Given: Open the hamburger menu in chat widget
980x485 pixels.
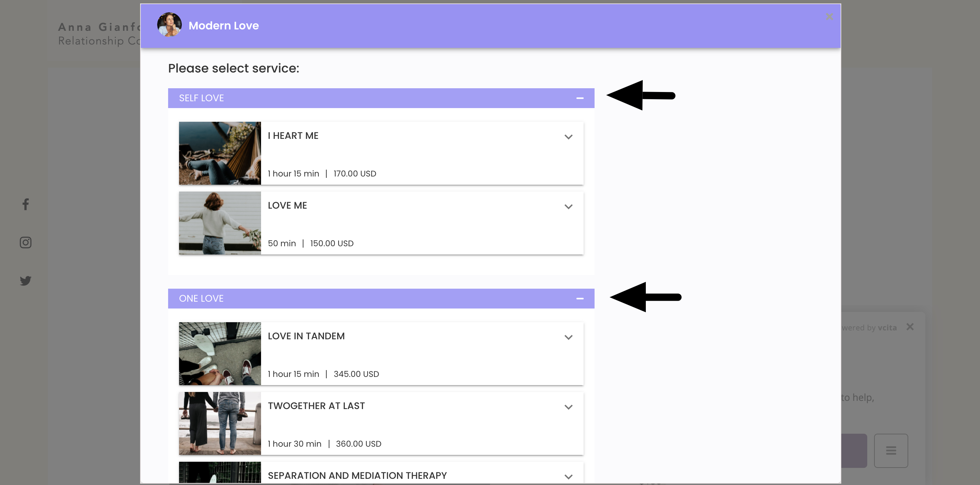Looking at the screenshot, I should [891, 450].
